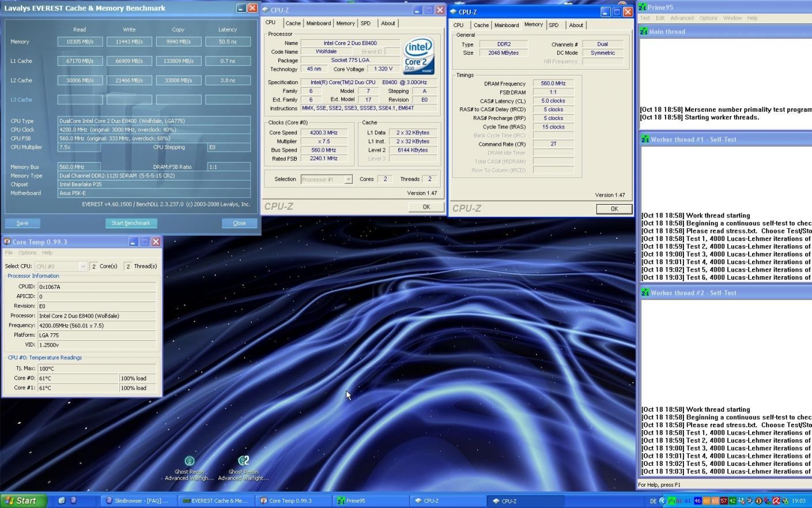This screenshot has height=508, width=812.
Task: Launch second quick launch browser icon
Action: [73, 501]
